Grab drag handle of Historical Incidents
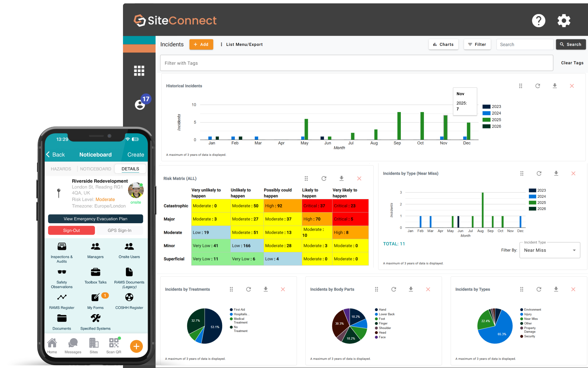This screenshot has height=368, width=588. (521, 86)
